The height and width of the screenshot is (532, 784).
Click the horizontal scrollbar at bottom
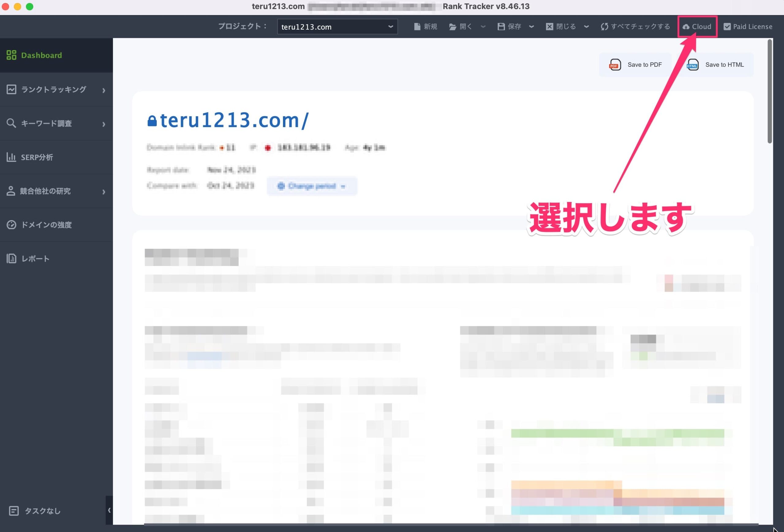pos(451,525)
